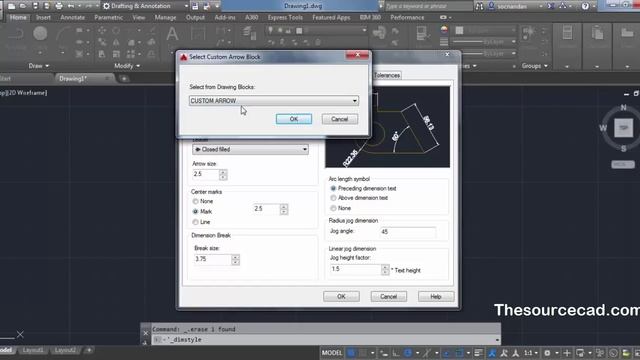Expand the Modify panel flyout
Image resolution: width=640 pixels, height=360 pixels.
(127, 66)
